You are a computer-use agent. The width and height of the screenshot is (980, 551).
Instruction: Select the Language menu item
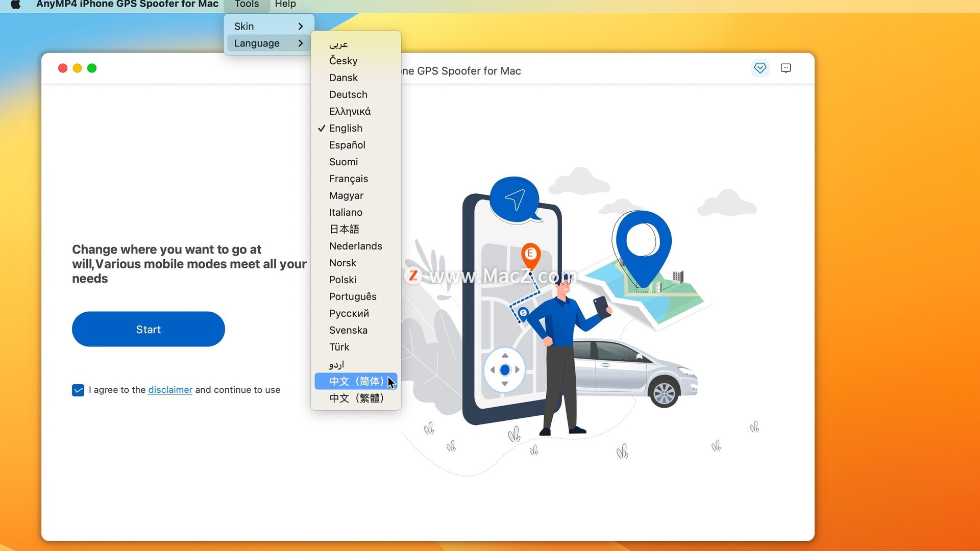(x=269, y=43)
